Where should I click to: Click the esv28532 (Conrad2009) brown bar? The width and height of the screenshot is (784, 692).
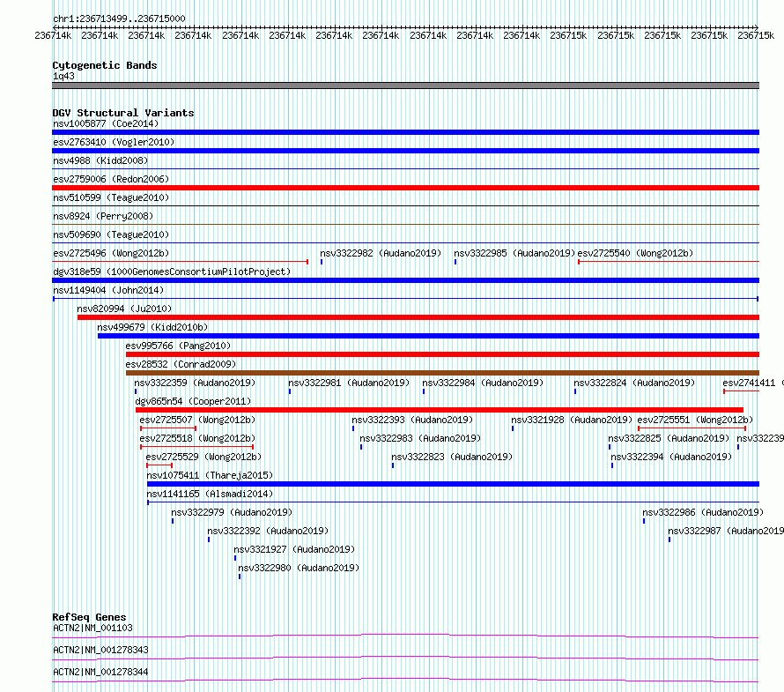pos(442,373)
